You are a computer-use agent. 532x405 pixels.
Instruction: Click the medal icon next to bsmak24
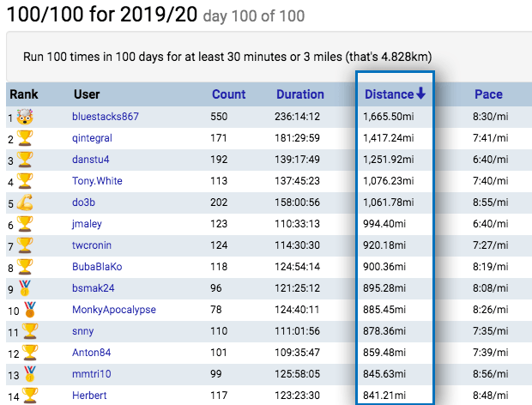point(25,288)
